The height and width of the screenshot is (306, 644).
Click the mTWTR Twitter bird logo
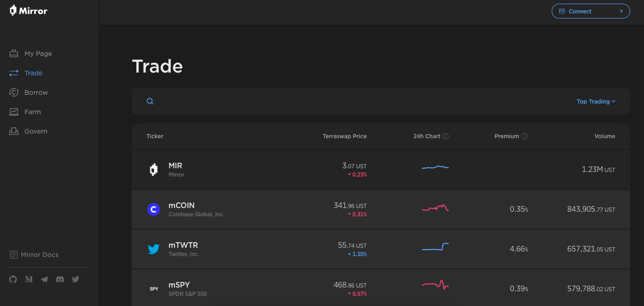(x=154, y=249)
